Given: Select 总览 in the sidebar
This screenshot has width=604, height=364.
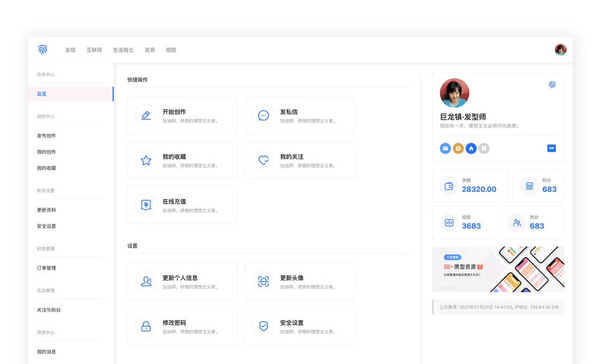Looking at the screenshot, I should point(42,94).
